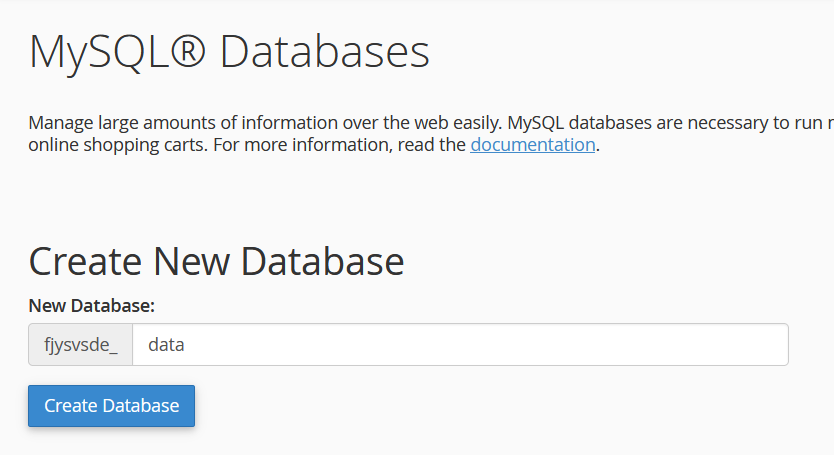Viewport: 834px width, 455px height.
Task: Click the word 'Create' in section heading
Action: pos(84,261)
